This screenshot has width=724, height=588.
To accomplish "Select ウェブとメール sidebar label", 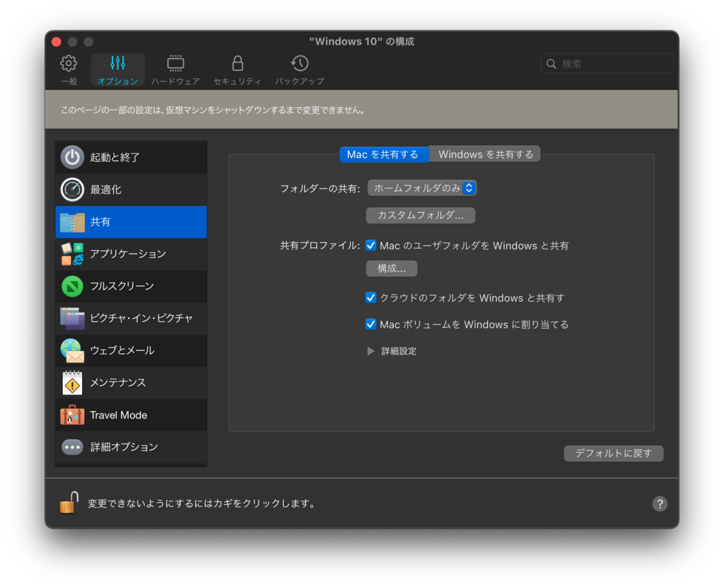I will [x=122, y=351].
